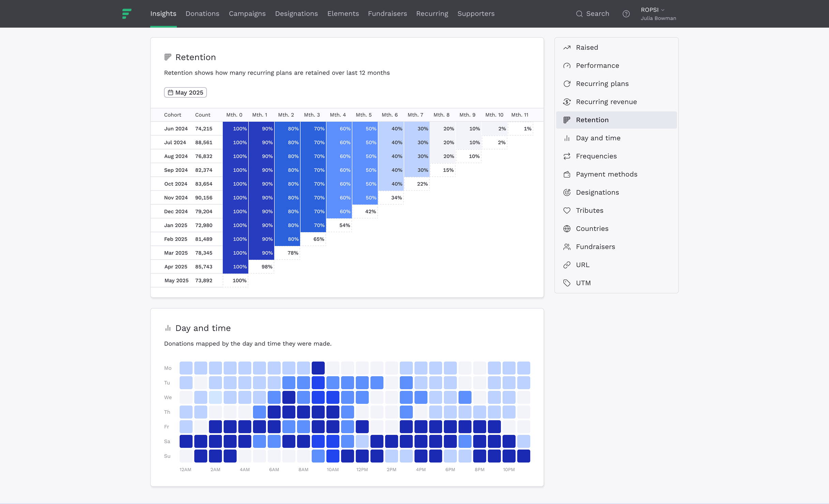Click the Tributes heart icon

click(x=567, y=210)
